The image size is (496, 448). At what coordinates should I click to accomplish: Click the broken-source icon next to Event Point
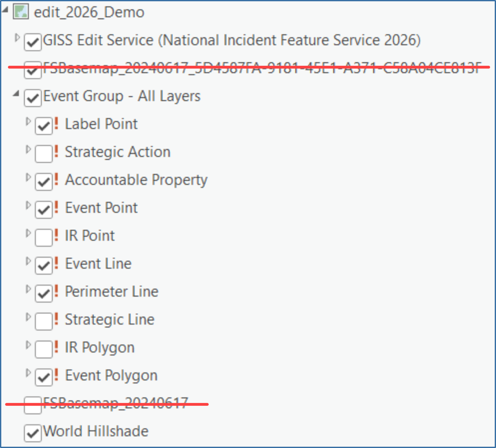coord(56,207)
